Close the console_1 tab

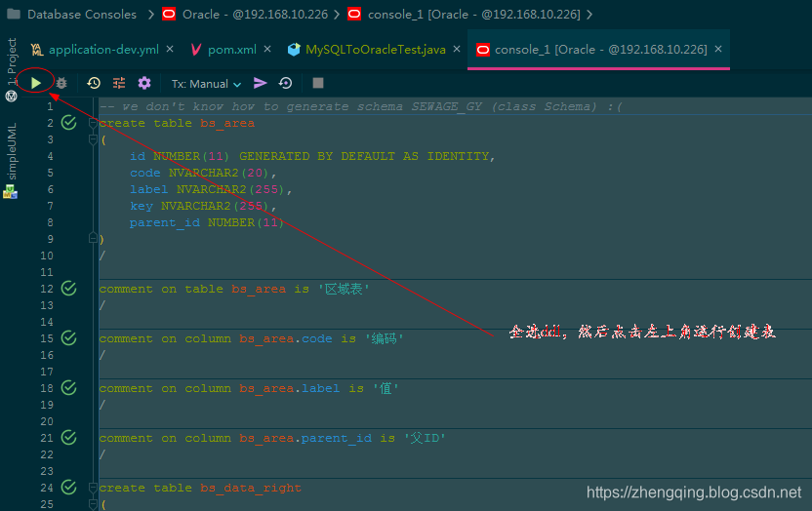[718, 49]
